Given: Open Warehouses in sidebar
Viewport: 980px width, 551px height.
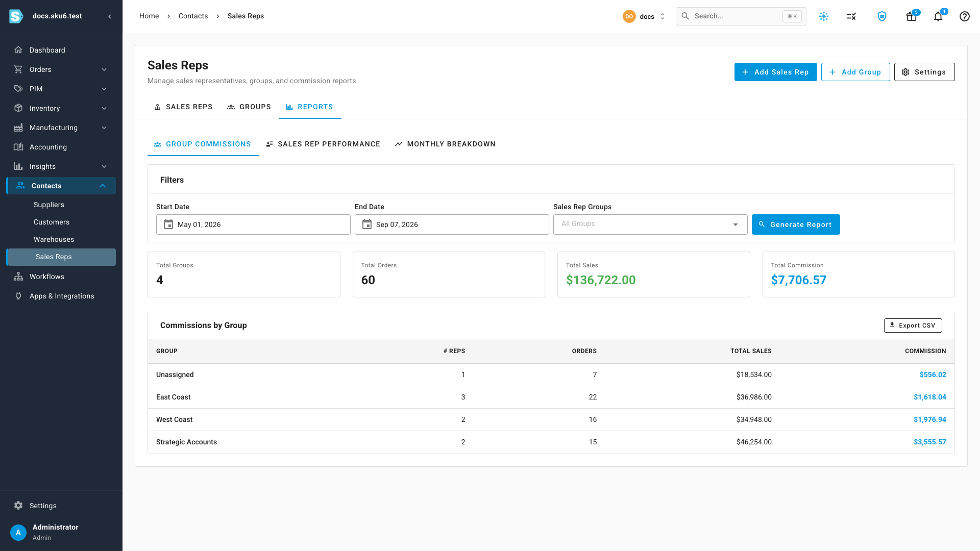Looking at the screenshot, I should click(x=54, y=239).
